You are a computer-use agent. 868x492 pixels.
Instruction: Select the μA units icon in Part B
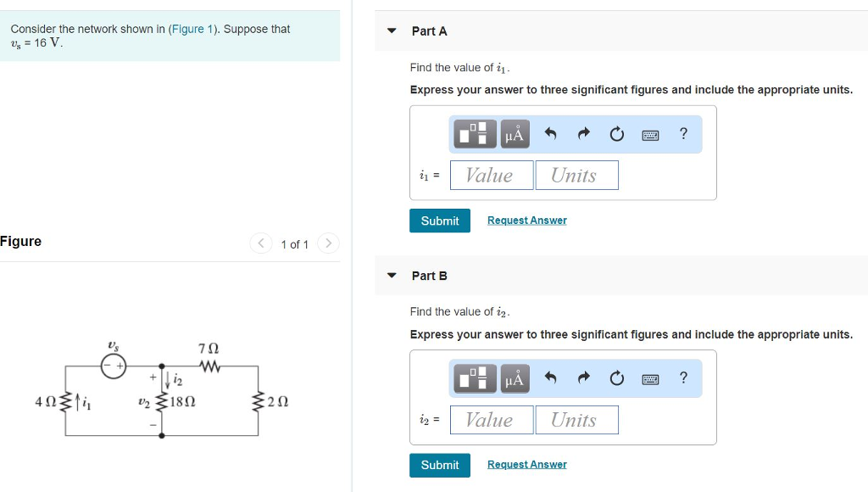tap(514, 378)
